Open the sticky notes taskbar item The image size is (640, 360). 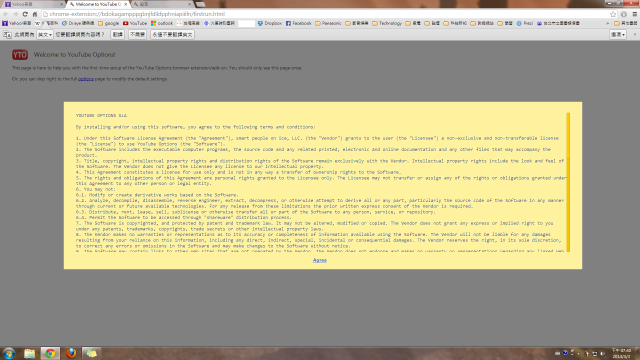[91, 353]
